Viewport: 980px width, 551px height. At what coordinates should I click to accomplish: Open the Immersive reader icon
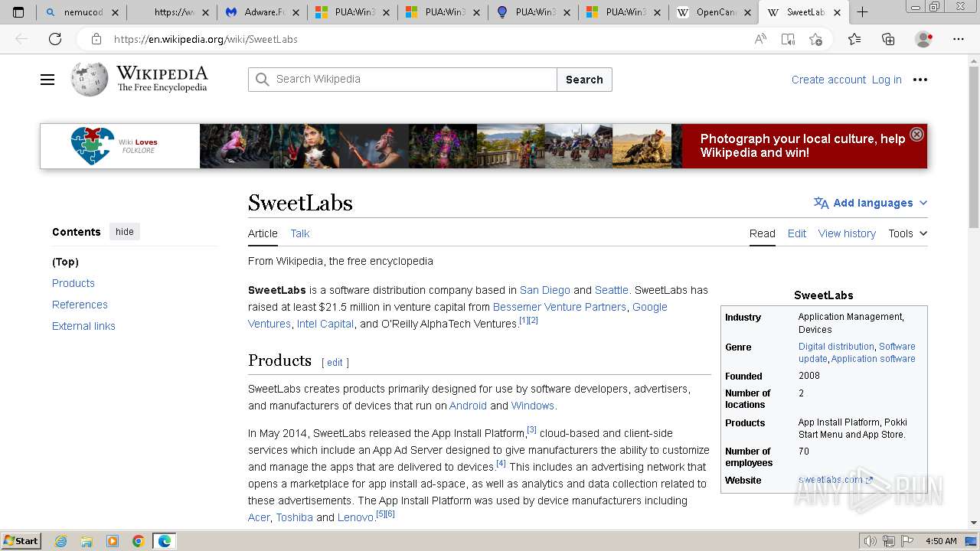788,39
